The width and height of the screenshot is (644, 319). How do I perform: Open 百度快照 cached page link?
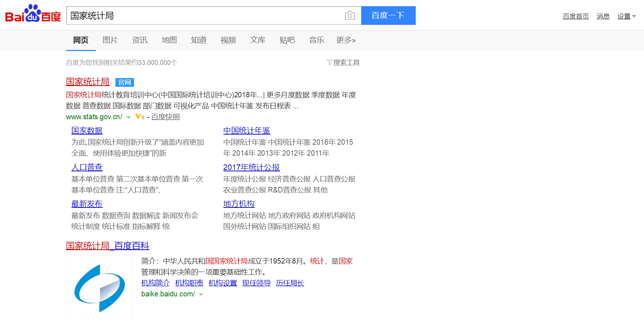pos(166,117)
